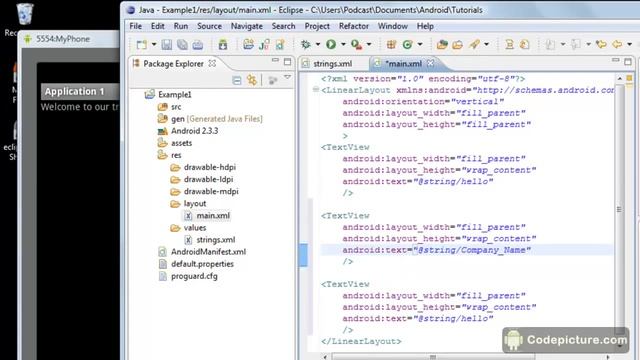This screenshot has width=640, height=360.
Task: Open the Refactor menu
Action: (354, 26)
